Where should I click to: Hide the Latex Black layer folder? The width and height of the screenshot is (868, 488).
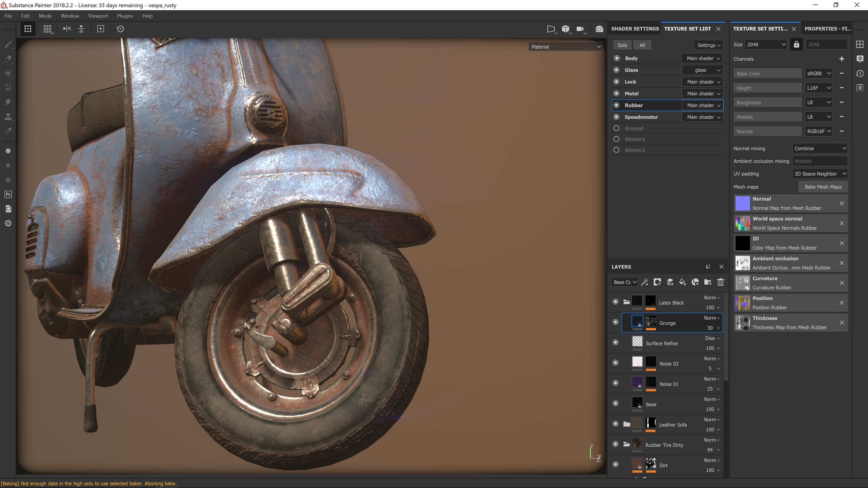[x=616, y=302]
